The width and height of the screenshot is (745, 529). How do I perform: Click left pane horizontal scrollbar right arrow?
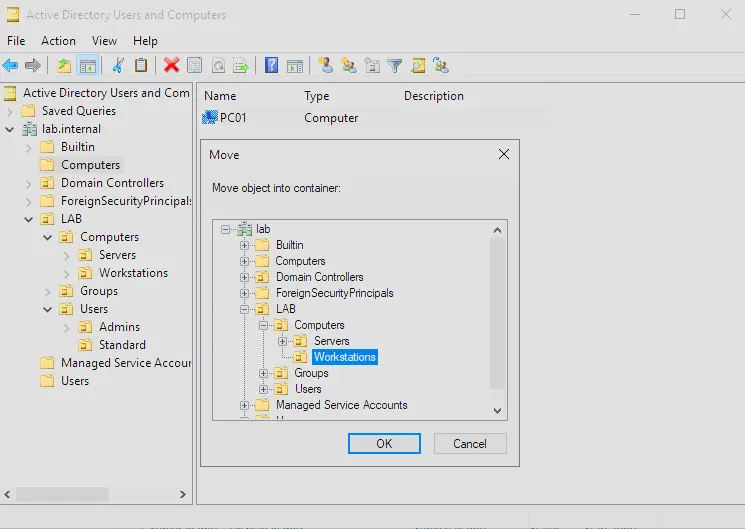(182, 494)
